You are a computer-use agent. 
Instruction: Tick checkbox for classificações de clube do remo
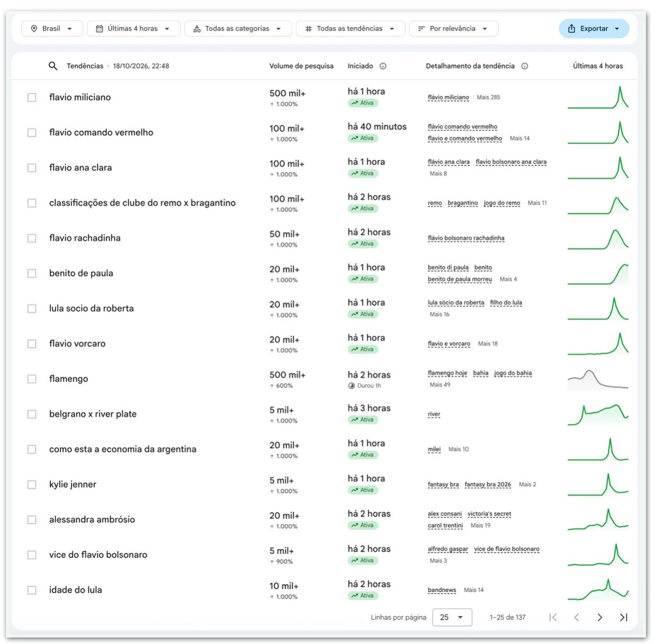32,203
